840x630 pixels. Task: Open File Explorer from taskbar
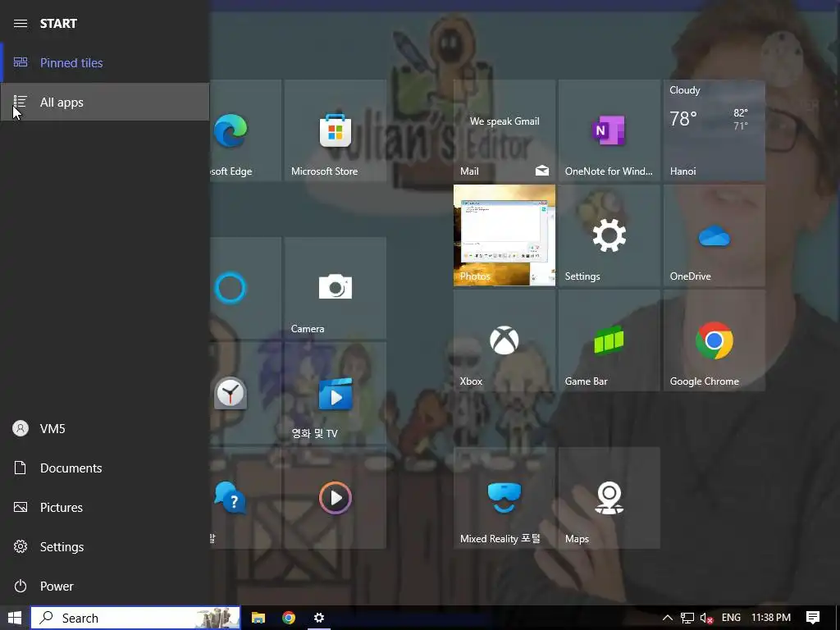coord(258,618)
